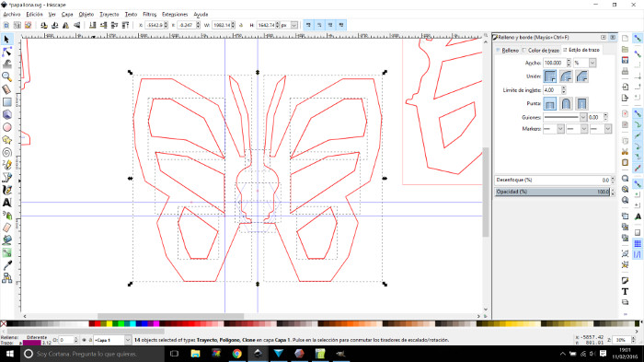Open the Color de trazo tab
The height and width of the screenshot is (362, 644).
[541, 50]
